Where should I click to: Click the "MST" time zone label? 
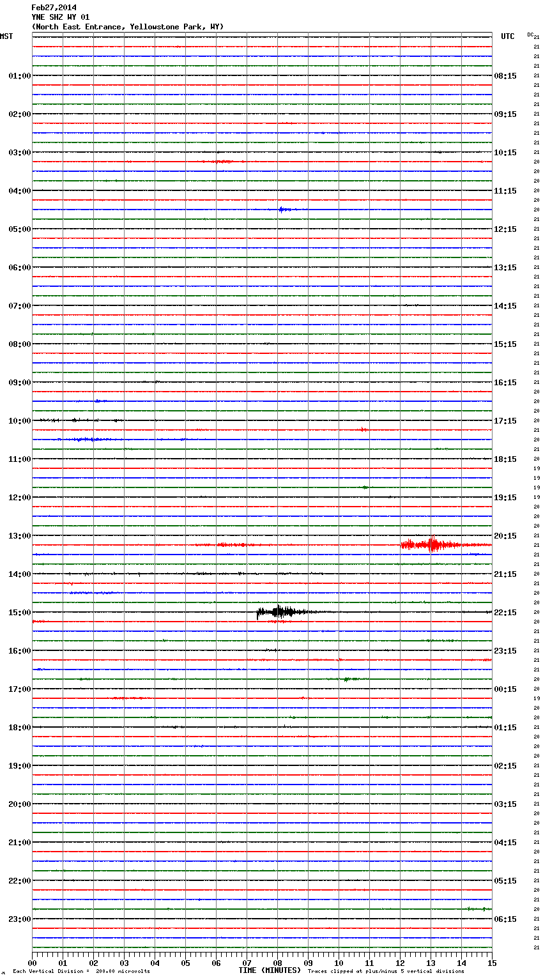tap(6, 36)
